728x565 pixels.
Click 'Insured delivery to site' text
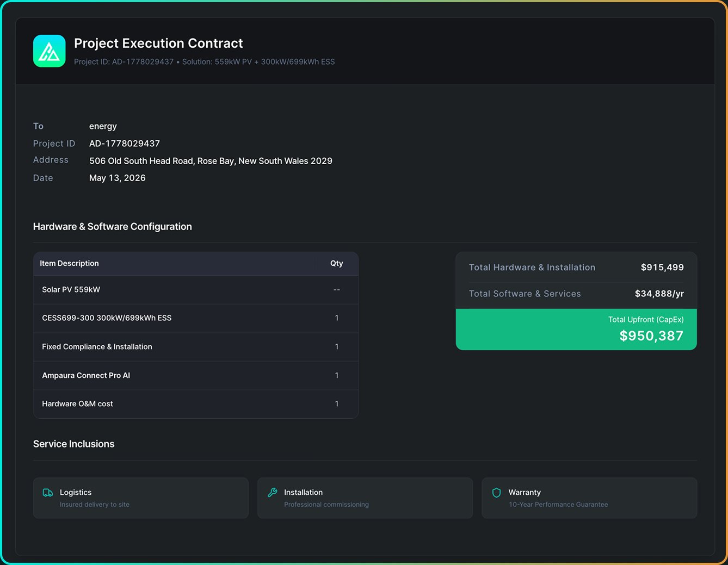(95, 505)
